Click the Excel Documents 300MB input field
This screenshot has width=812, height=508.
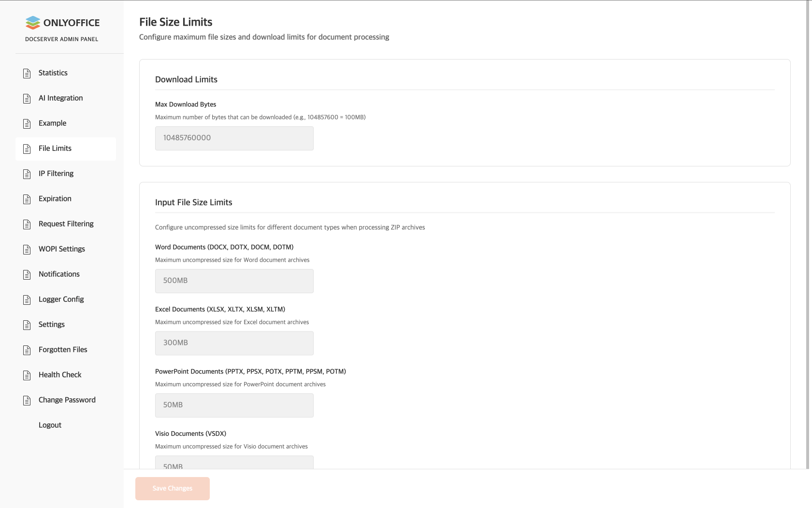click(x=234, y=343)
